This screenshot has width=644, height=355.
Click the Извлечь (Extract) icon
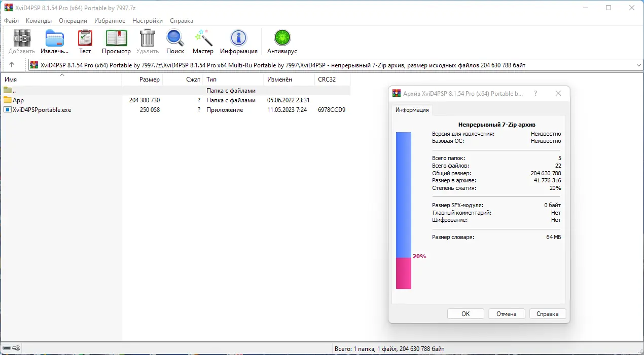(x=54, y=41)
